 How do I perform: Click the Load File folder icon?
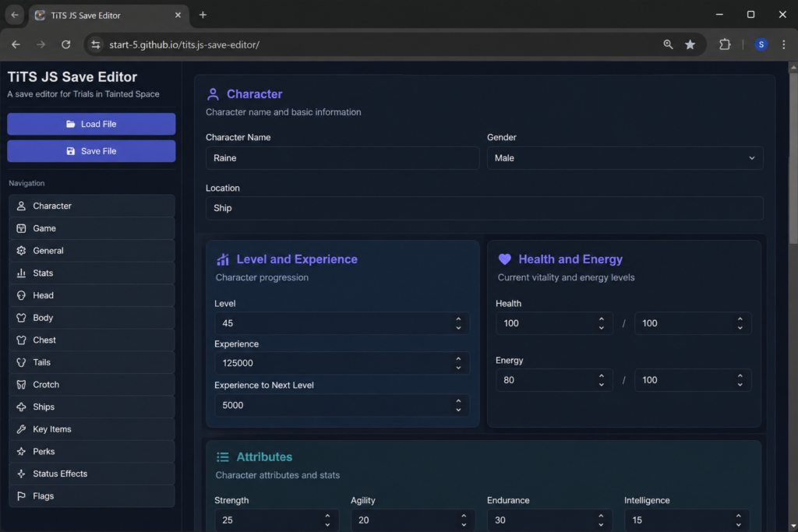point(70,124)
